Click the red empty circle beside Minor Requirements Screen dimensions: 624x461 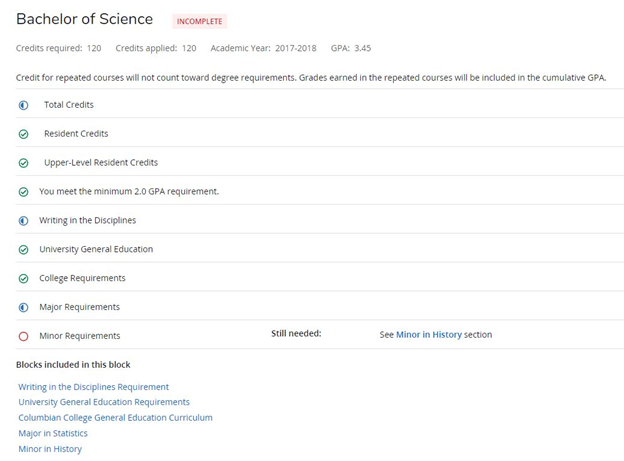click(x=23, y=336)
